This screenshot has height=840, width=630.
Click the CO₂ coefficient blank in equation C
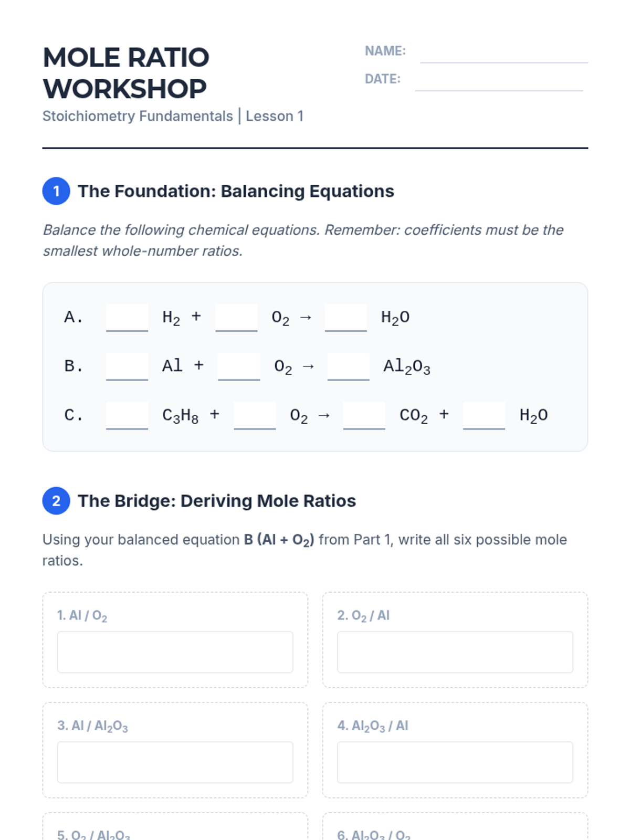click(x=364, y=416)
